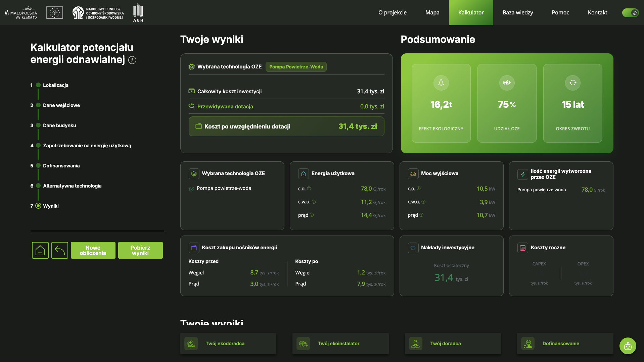
Task: Open calculator info icon beside title
Action: [x=132, y=60]
